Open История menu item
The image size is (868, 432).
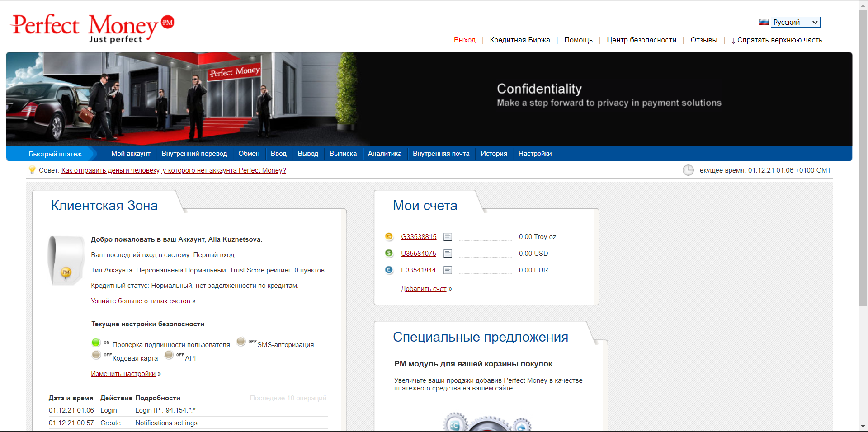click(x=494, y=154)
